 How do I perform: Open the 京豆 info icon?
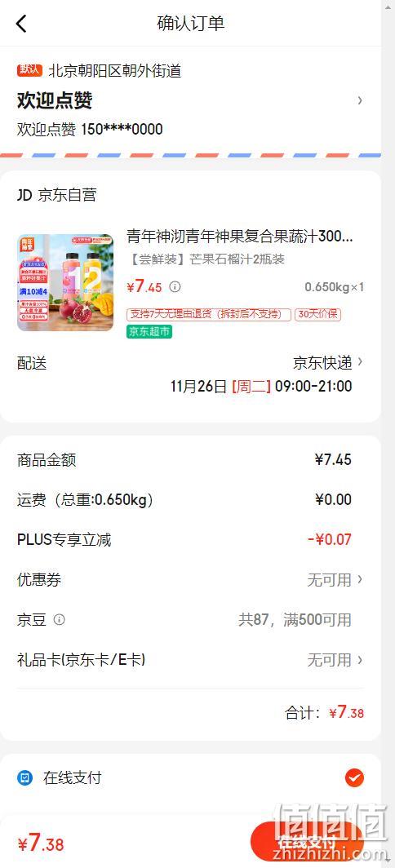point(60,619)
